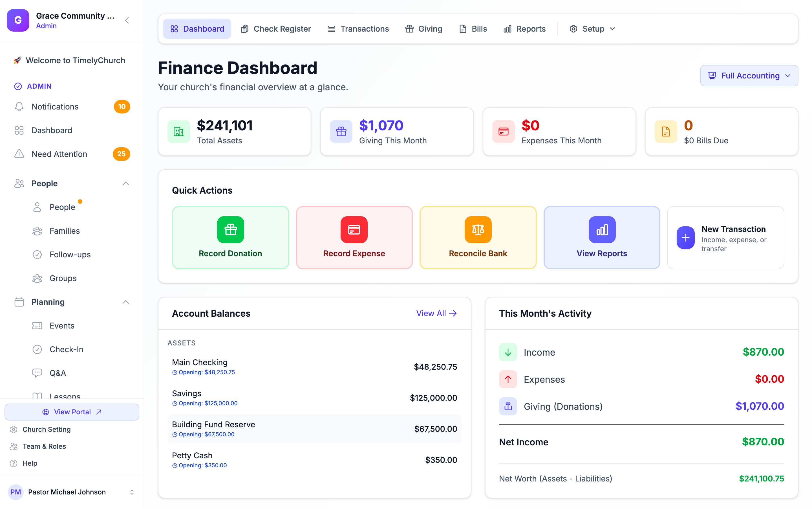Click the purple View Reports chart icon
812x508 pixels.
pyautogui.click(x=602, y=229)
